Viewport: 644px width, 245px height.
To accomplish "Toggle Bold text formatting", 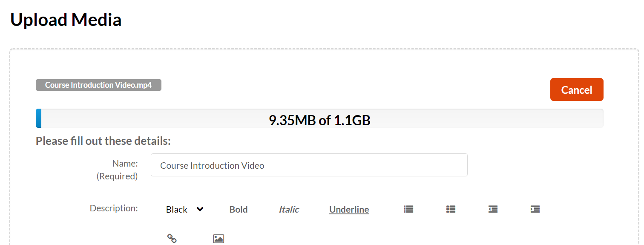I will click(x=239, y=209).
